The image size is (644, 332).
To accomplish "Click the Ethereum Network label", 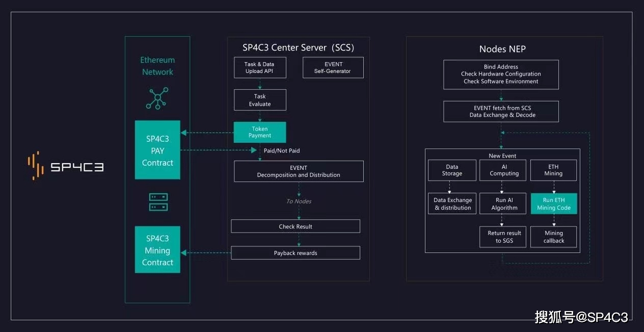I will (x=157, y=66).
